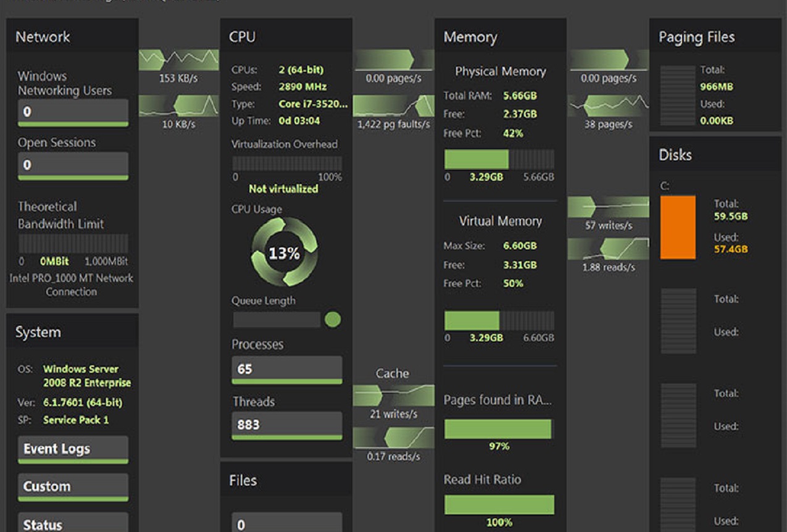Click the paging total value "966MB"
The width and height of the screenshot is (787, 532).
point(717,87)
